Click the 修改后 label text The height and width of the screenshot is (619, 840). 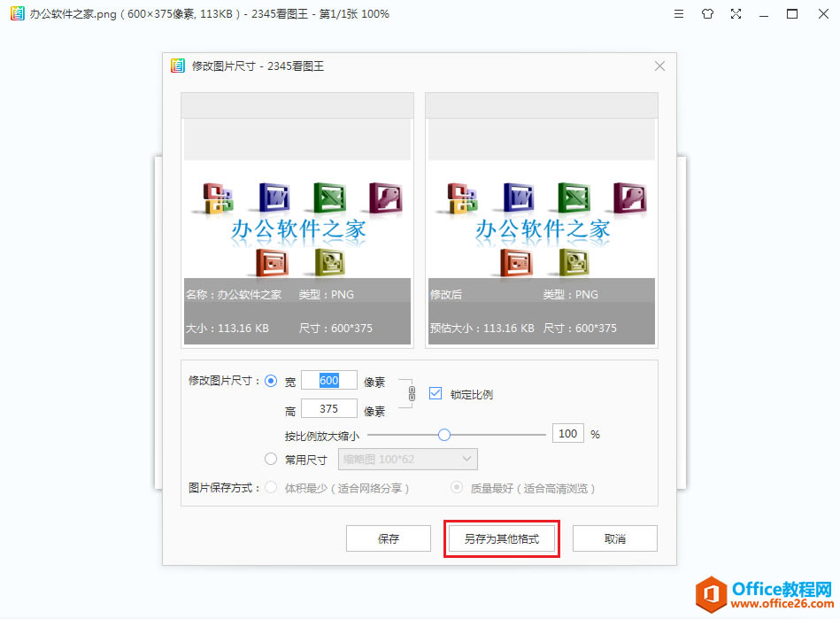point(446,295)
